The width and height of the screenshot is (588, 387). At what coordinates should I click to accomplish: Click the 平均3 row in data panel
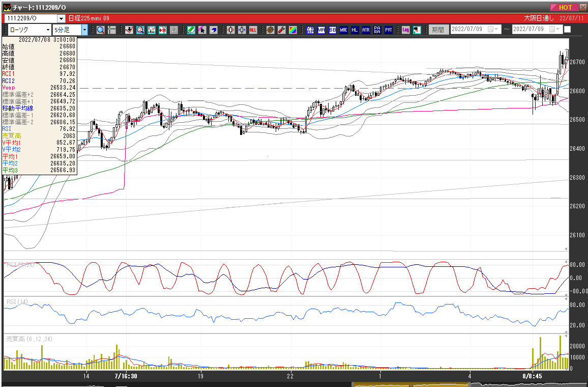coord(39,170)
